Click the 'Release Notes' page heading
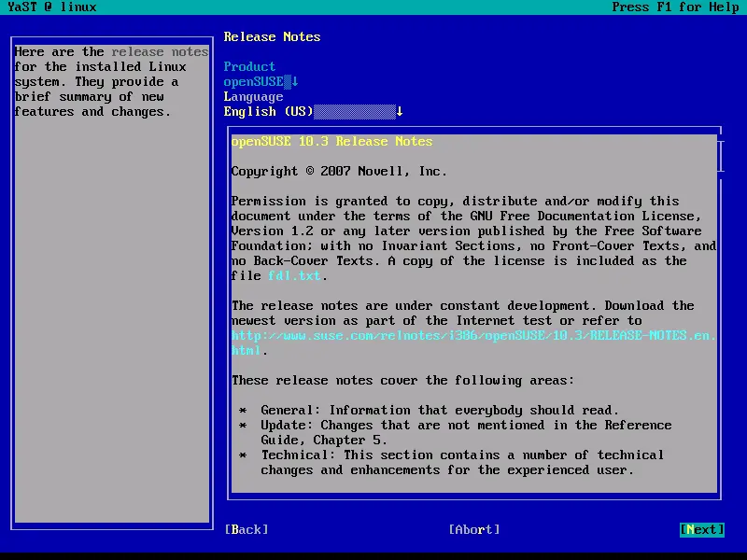The width and height of the screenshot is (747, 560). [272, 36]
